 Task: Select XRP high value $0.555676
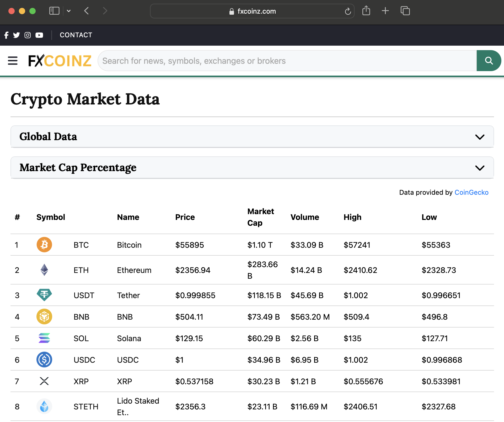click(x=363, y=381)
